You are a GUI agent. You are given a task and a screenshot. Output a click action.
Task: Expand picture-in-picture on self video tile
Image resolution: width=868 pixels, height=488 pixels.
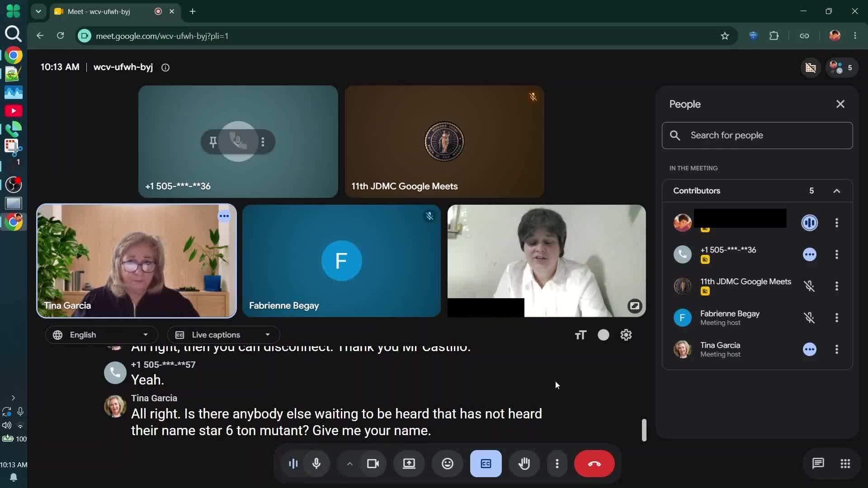coord(635,306)
